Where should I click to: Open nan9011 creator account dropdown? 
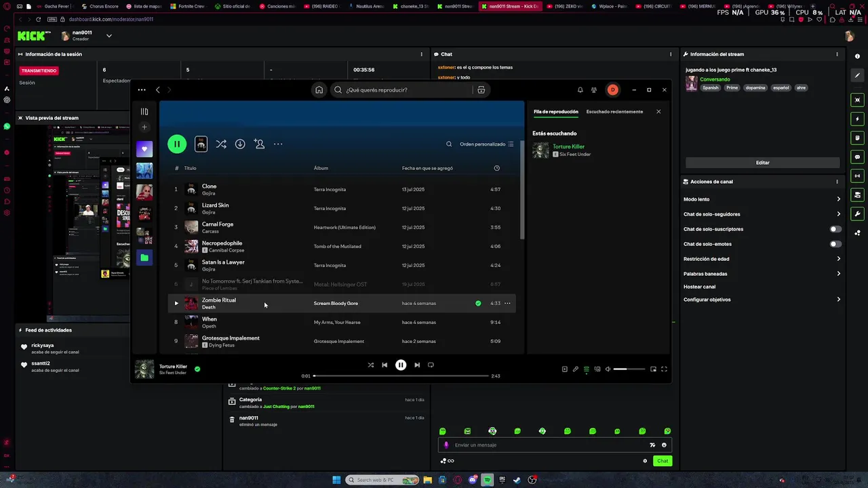click(x=108, y=35)
